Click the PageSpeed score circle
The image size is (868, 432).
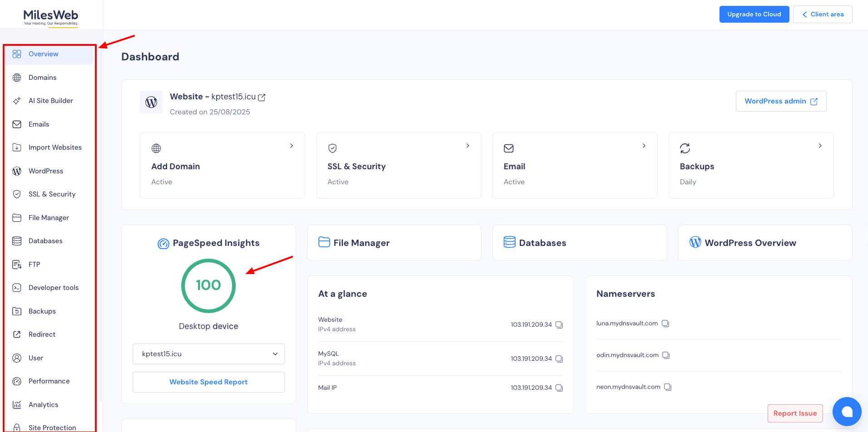click(x=208, y=285)
